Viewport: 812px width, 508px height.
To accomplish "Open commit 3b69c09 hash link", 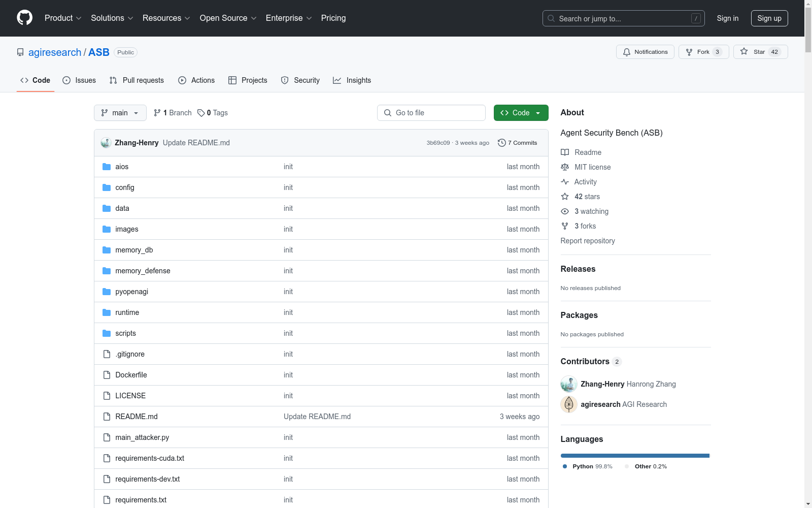I will click(x=438, y=143).
